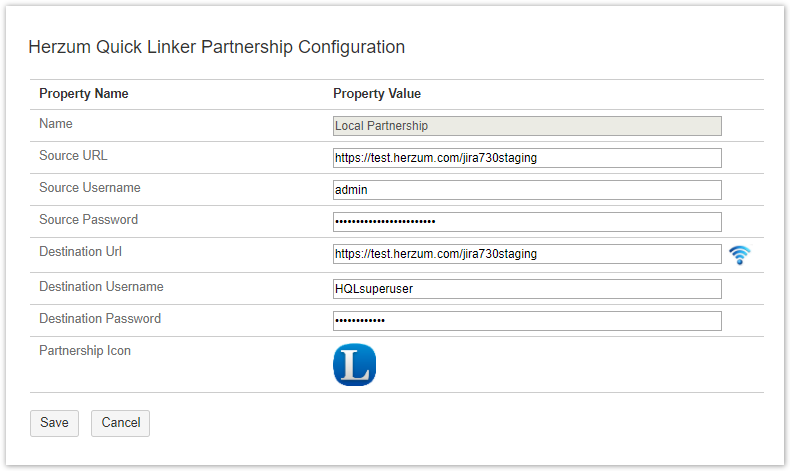Focus the Source URL input field

tap(527, 158)
